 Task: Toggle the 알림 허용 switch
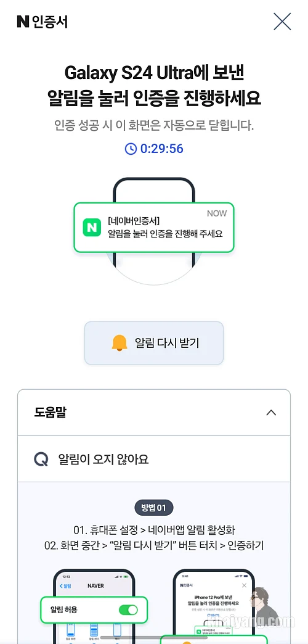(128, 610)
